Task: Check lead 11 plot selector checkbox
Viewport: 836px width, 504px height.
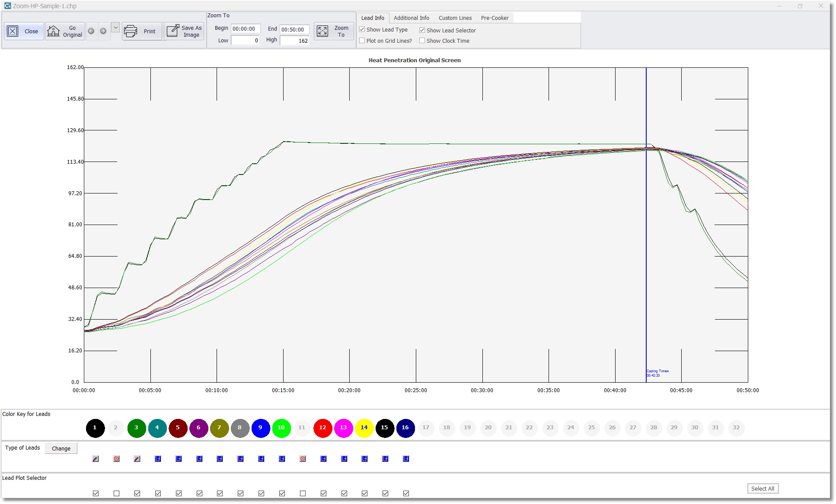Action: (x=303, y=493)
